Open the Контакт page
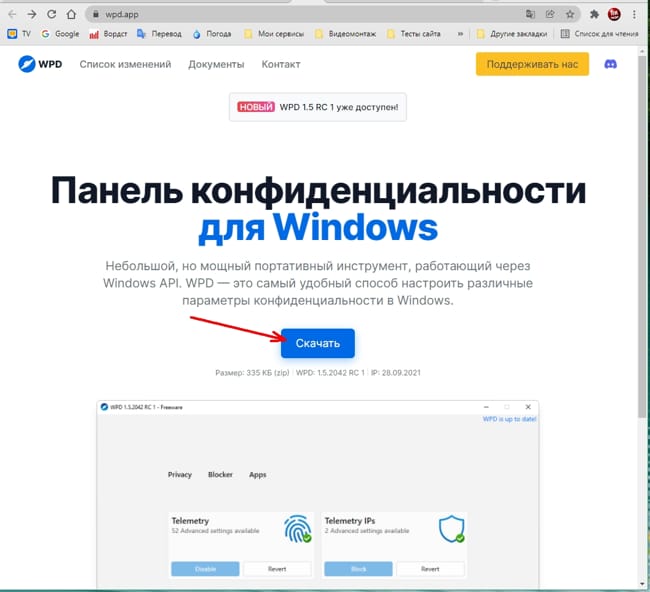650x592 pixels. [x=281, y=64]
